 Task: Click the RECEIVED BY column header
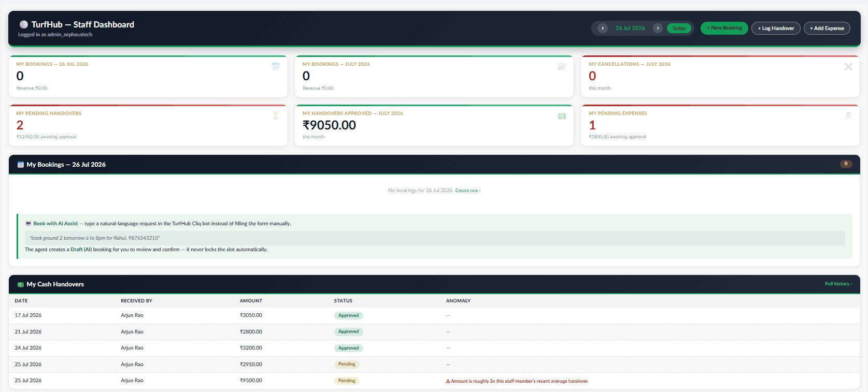(x=137, y=301)
